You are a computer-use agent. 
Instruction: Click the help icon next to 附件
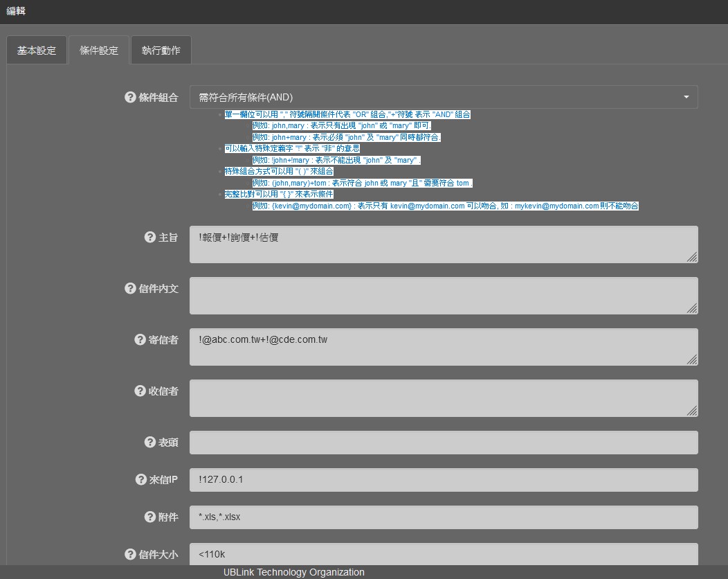149,517
